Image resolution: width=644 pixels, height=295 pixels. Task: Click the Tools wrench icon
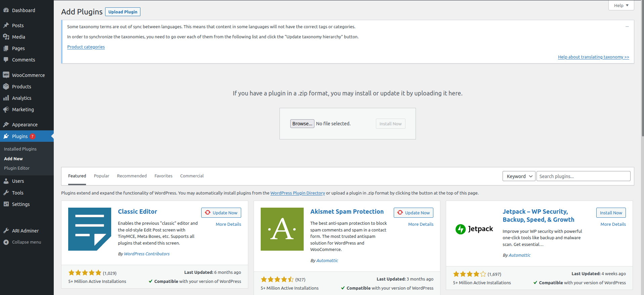[6, 193]
